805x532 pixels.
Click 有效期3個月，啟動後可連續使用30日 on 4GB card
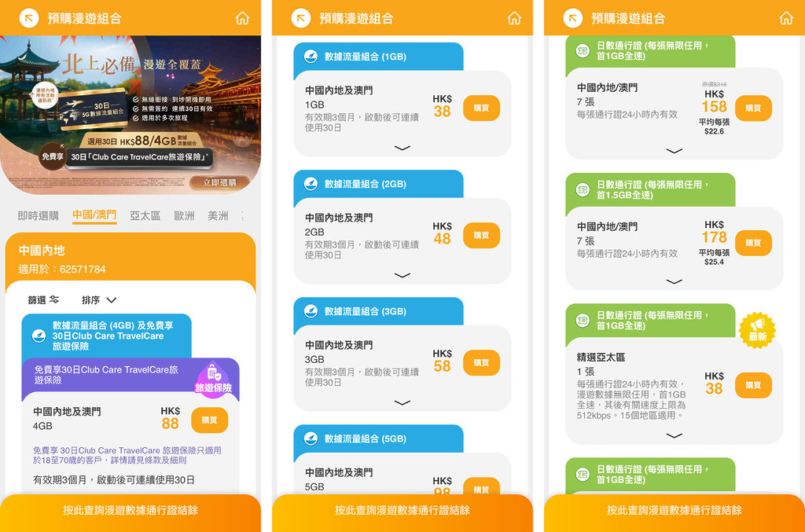(x=114, y=480)
